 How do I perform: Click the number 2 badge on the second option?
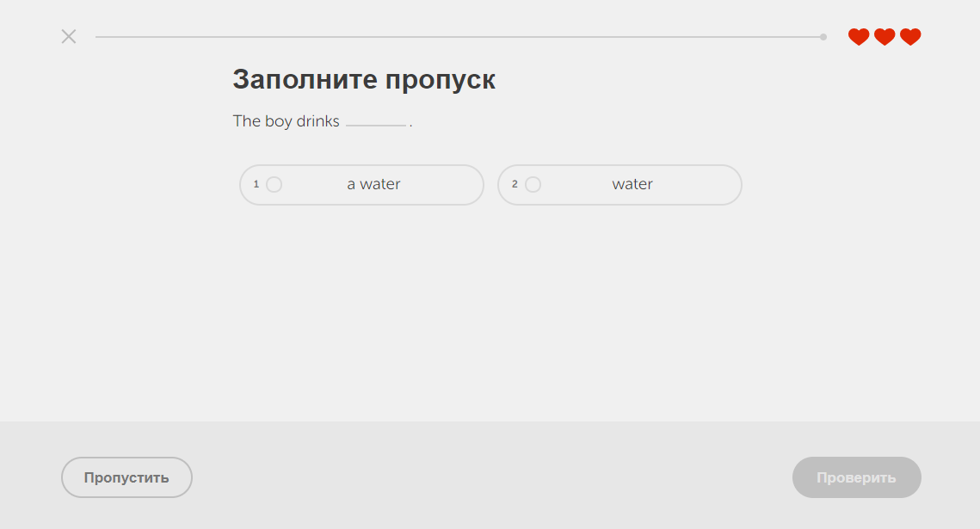(515, 184)
